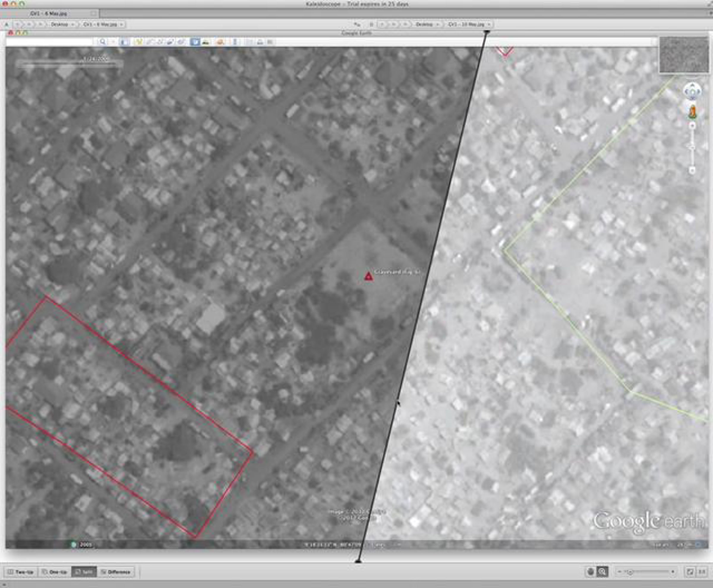The width and height of the screenshot is (713, 588).
Task: Switch to One-Up comparison view
Action: (x=55, y=572)
